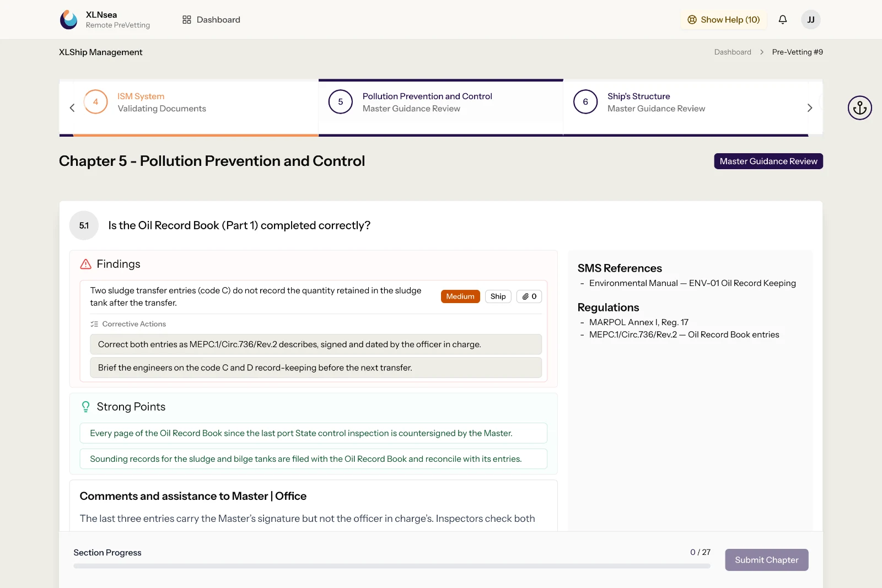Click the Environmental Manual ENV-01 reference
This screenshot has width=882, height=588.
(x=692, y=283)
